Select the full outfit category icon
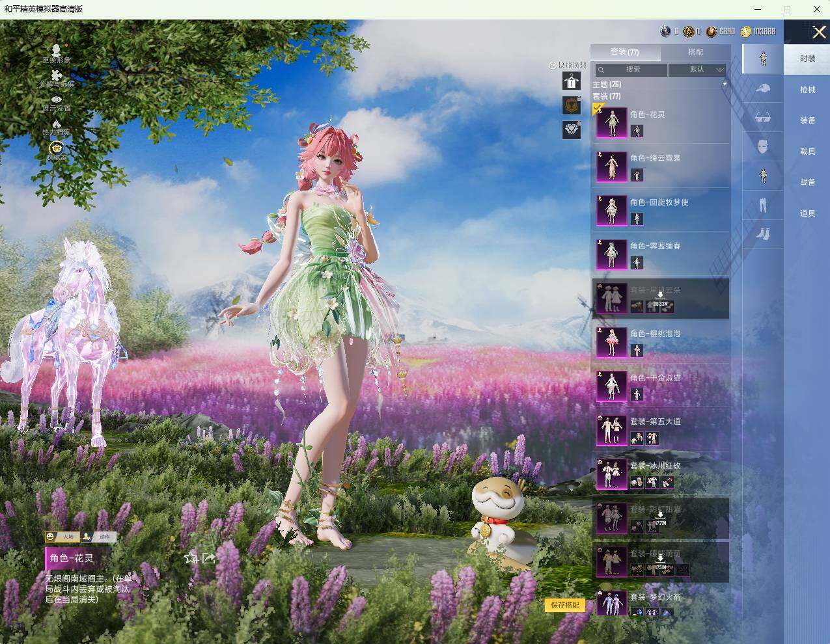 point(763,59)
